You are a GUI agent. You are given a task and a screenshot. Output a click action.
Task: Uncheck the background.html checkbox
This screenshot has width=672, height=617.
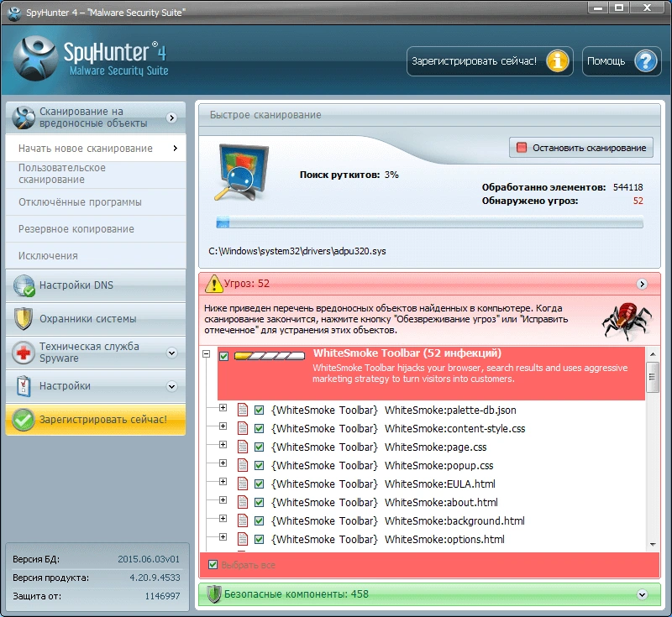click(259, 521)
